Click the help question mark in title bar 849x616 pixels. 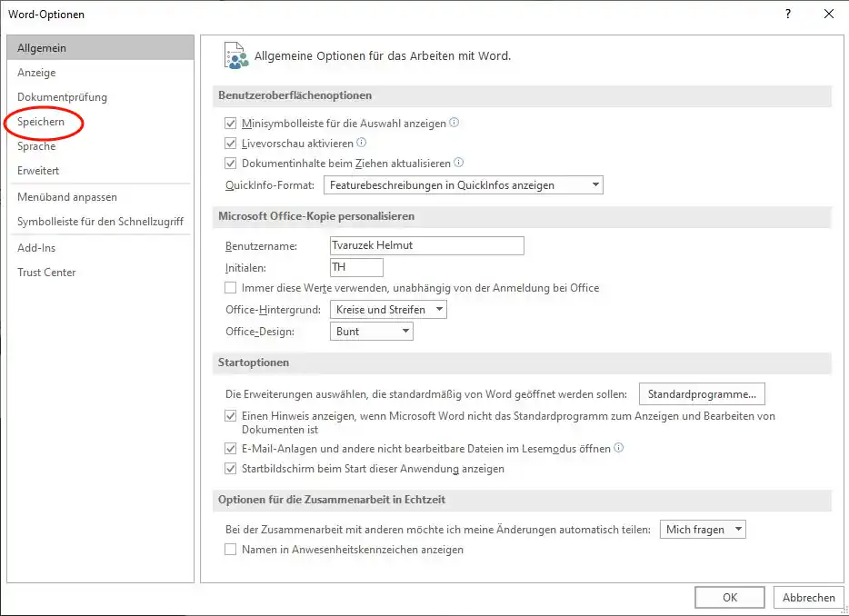click(788, 14)
